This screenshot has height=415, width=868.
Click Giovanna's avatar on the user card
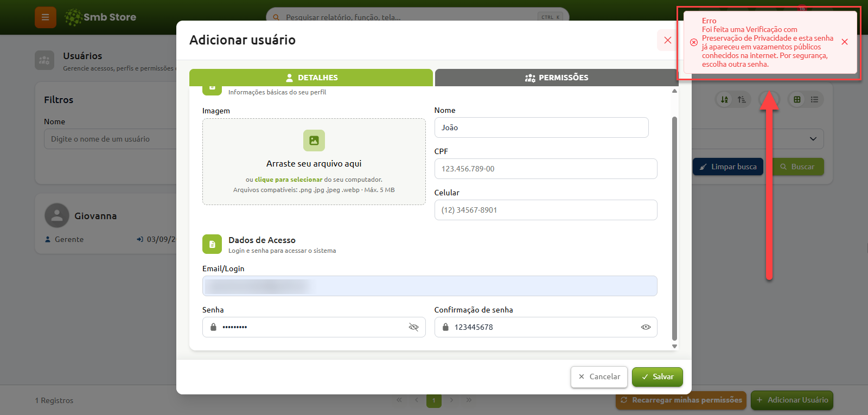(x=57, y=216)
